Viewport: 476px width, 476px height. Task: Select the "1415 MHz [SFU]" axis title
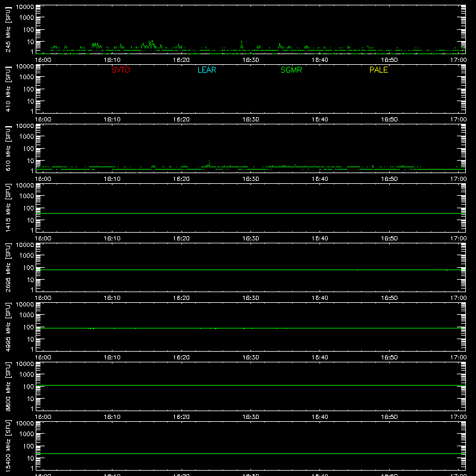pyautogui.click(x=8, y=208)
